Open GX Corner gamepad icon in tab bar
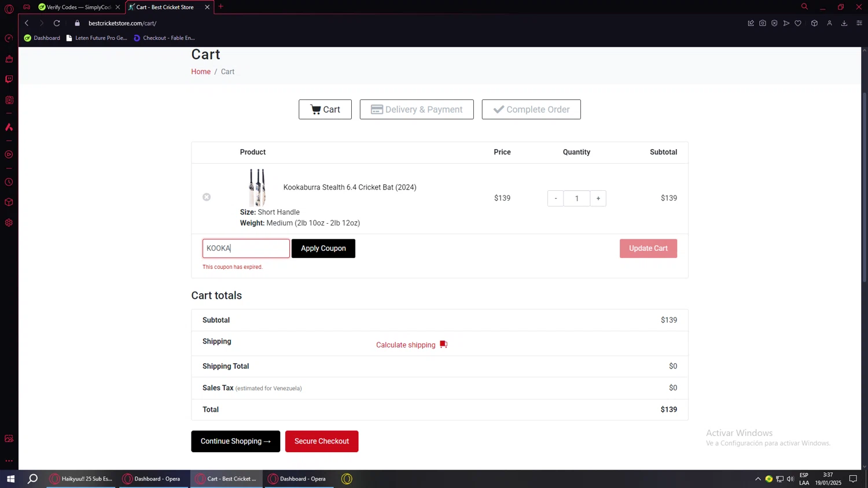 [x=27, y=7]
